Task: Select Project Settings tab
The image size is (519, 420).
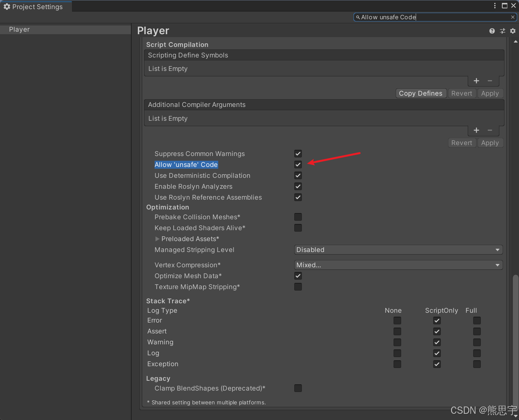Action: pyautogui.click(x=36, y=7)
